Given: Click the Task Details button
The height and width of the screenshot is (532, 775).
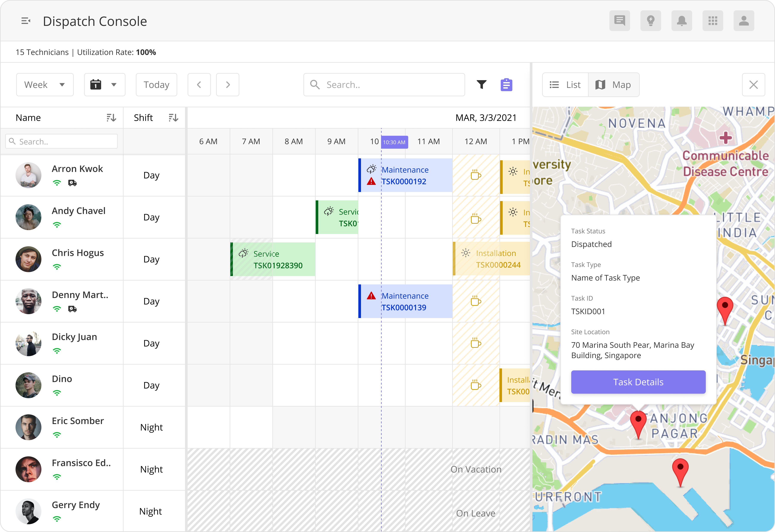Looking at the screenshot, I should click(638, 382).
